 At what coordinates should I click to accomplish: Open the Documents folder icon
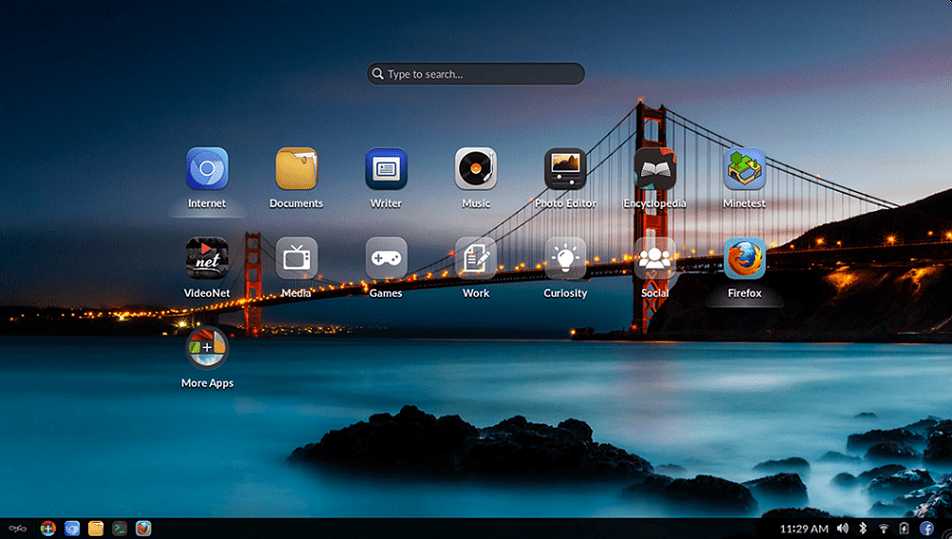point(296,169)
